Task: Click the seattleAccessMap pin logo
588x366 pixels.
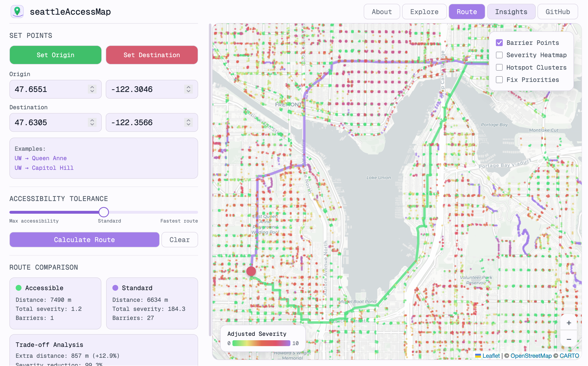Action: [x=17, y=11]
